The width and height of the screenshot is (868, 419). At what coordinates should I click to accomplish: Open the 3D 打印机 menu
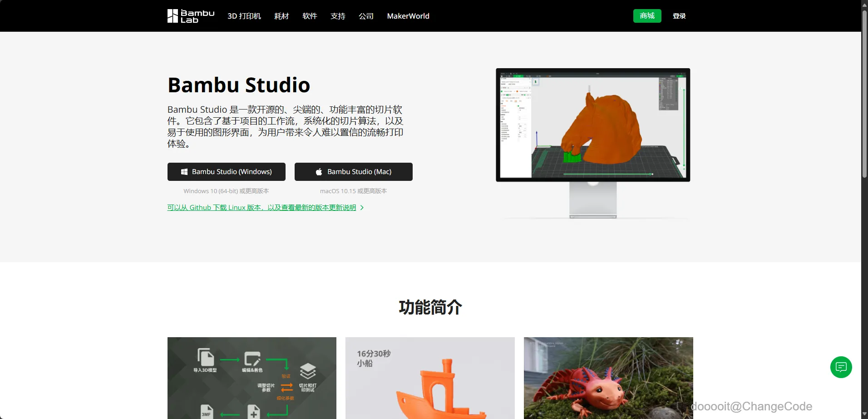click(x=244, y=16)
